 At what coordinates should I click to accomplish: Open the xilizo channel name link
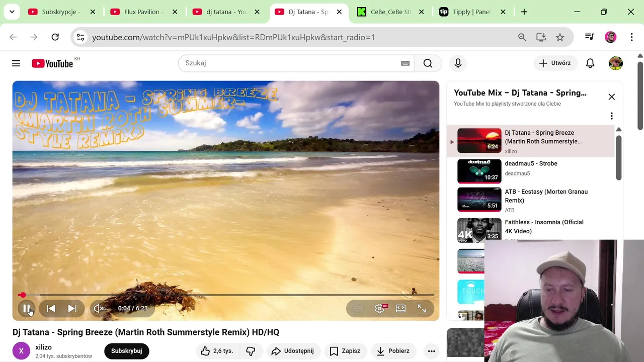tap(43, 347)
